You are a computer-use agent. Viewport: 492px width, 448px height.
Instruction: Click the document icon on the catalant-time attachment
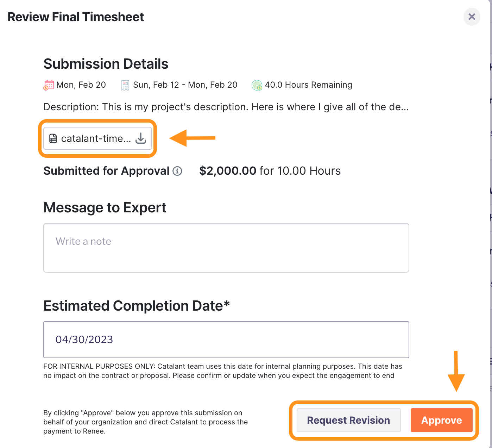(x=53, y=138)
